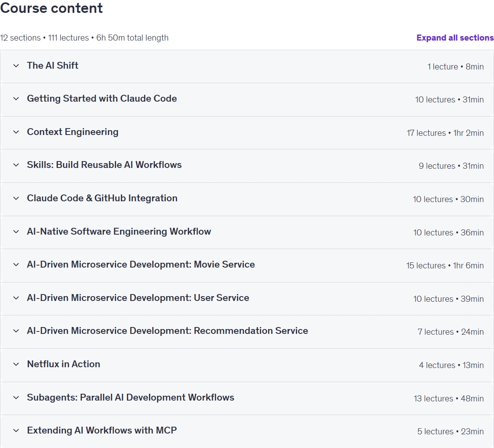Click the '13 lectures • 48min' label

pyautogui.click(x=449, y=399)
